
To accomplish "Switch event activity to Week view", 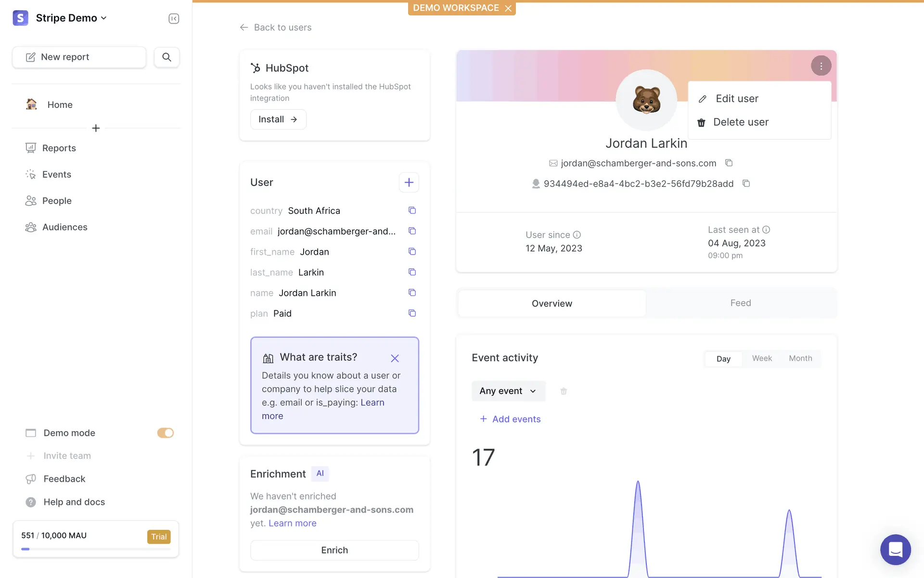I will [x=761, y=358].
